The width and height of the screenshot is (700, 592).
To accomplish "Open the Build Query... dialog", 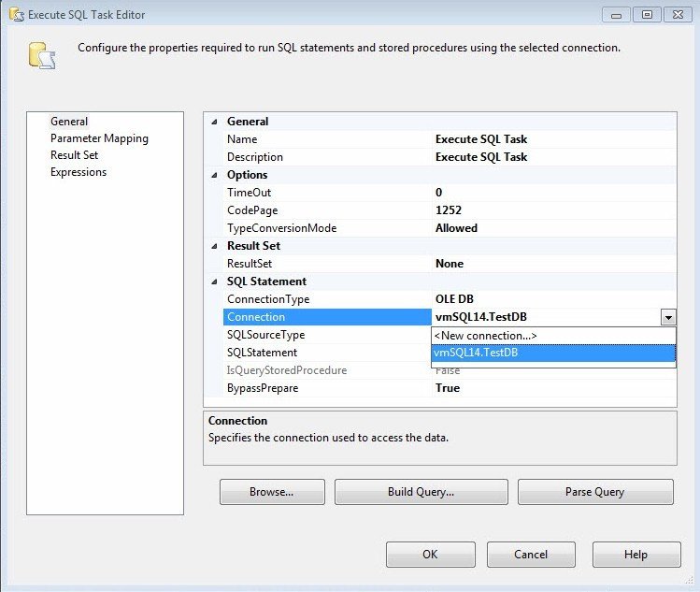I will click(421, 492).
